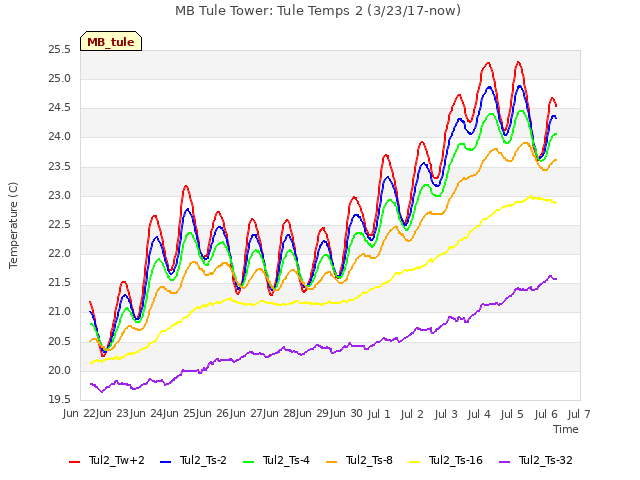Click the 24.5 y-axis tick label

point(59,108)
